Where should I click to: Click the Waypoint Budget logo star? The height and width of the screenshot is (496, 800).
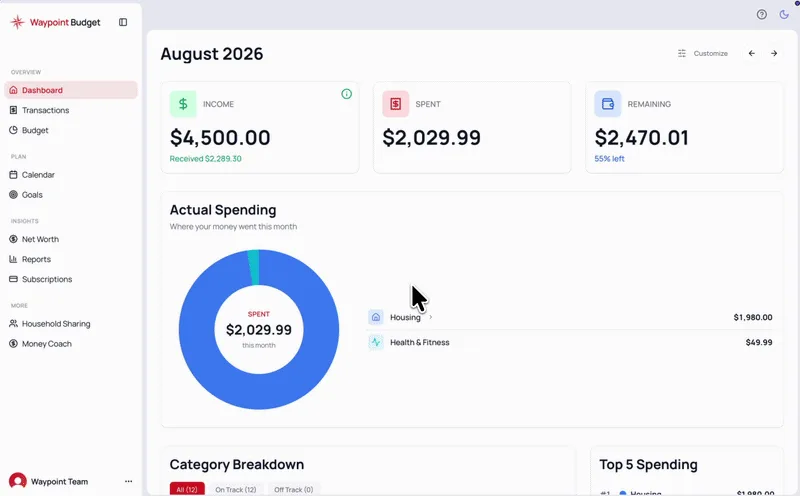pyautogui.click(x=17, y=22)
